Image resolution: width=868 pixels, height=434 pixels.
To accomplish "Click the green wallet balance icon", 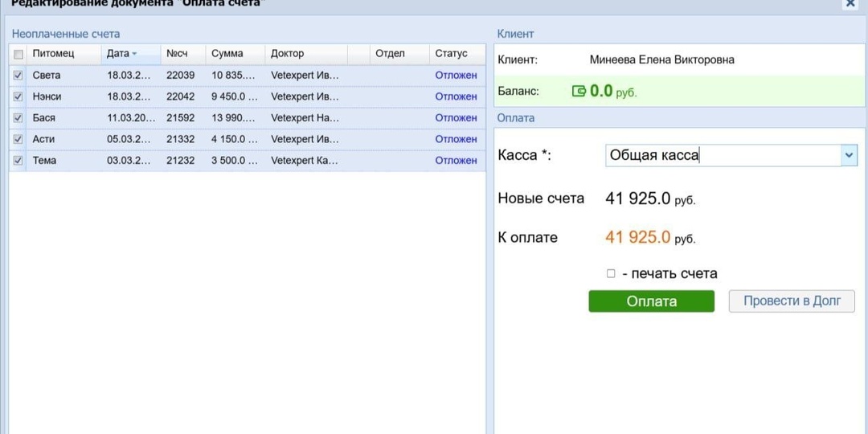I will (x=579, y=92).
